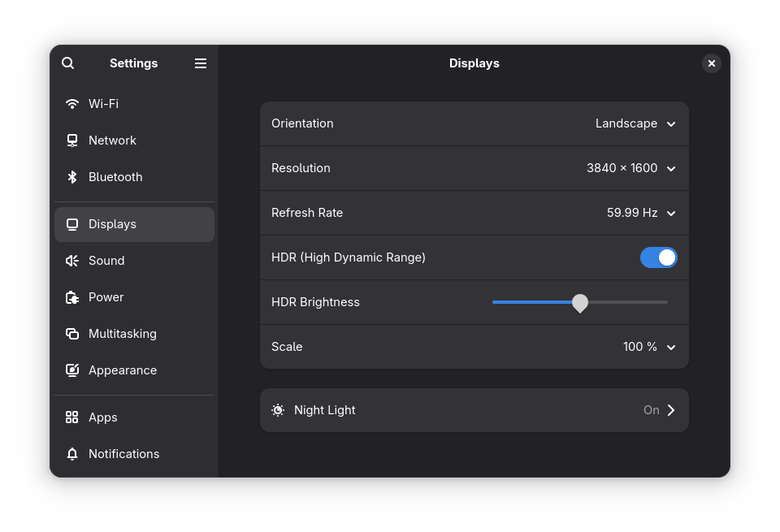Open Bluetooth settings via its icon

72,176
